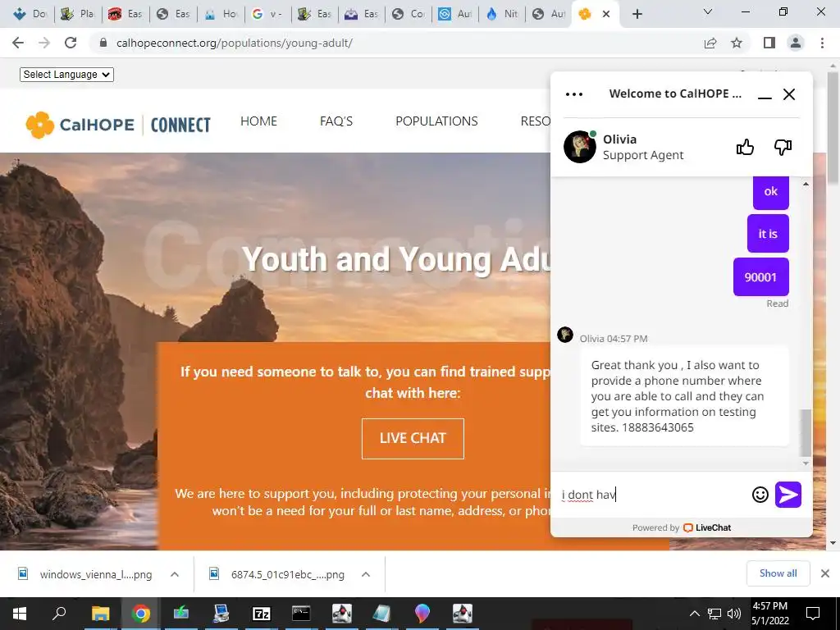Expand options for windows_vienna download

(175, 574)
